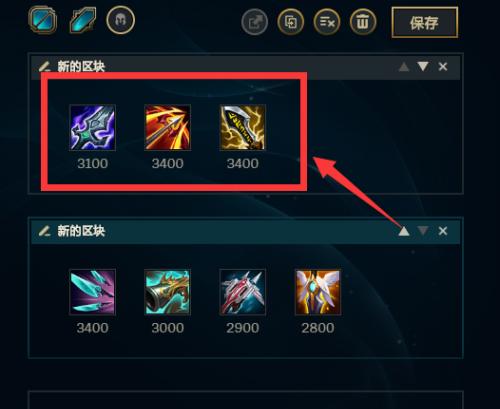This screenshot has height=409, width=500.
Task: Select the second diagonal teal item set icon
Action: (83, 20)
